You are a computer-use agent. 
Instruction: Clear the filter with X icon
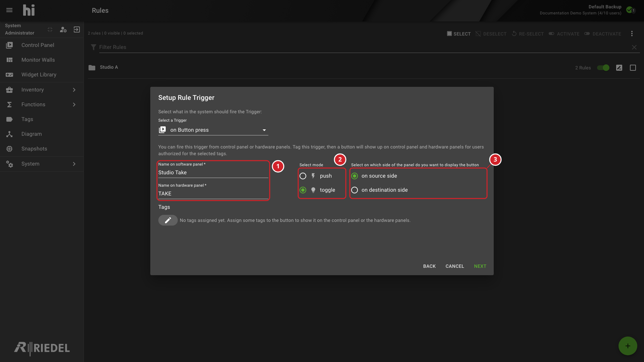634,47
